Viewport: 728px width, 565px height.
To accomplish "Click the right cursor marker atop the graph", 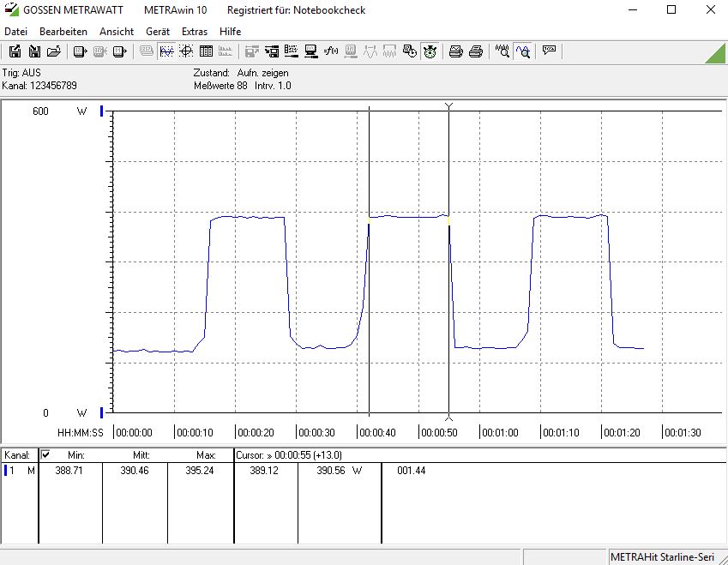I will pyautogui.click(x=448, y=106).
